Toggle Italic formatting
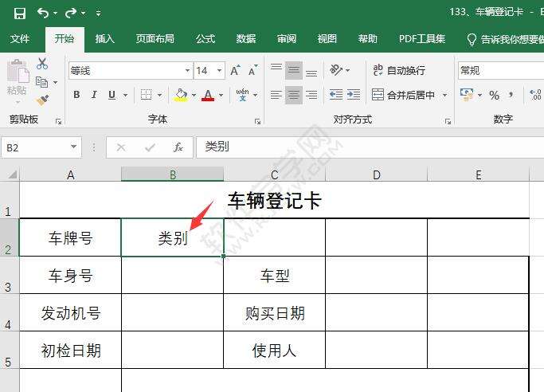544x392 pixels. (x=94, y=95)
